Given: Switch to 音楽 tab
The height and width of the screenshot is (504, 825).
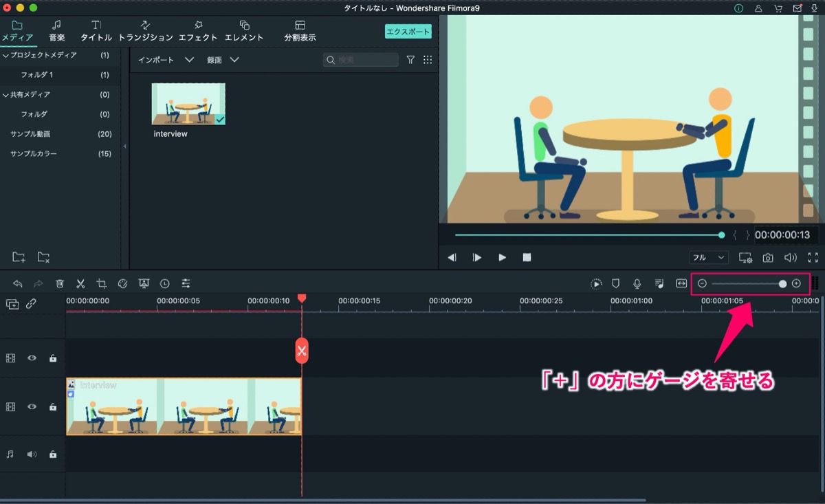Looking at the screenshot, I should (57, 31).
